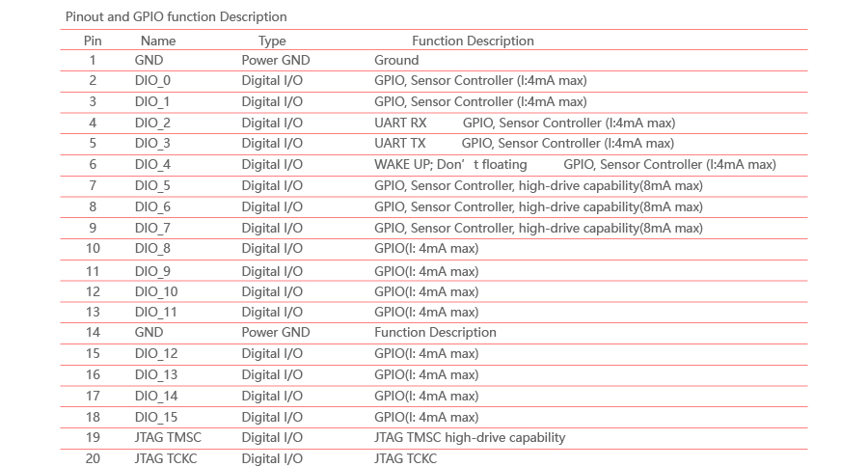Click the 'Pinout and GPIO function Description' title
The height and width of the screenshot is (467, 868).
176,16
